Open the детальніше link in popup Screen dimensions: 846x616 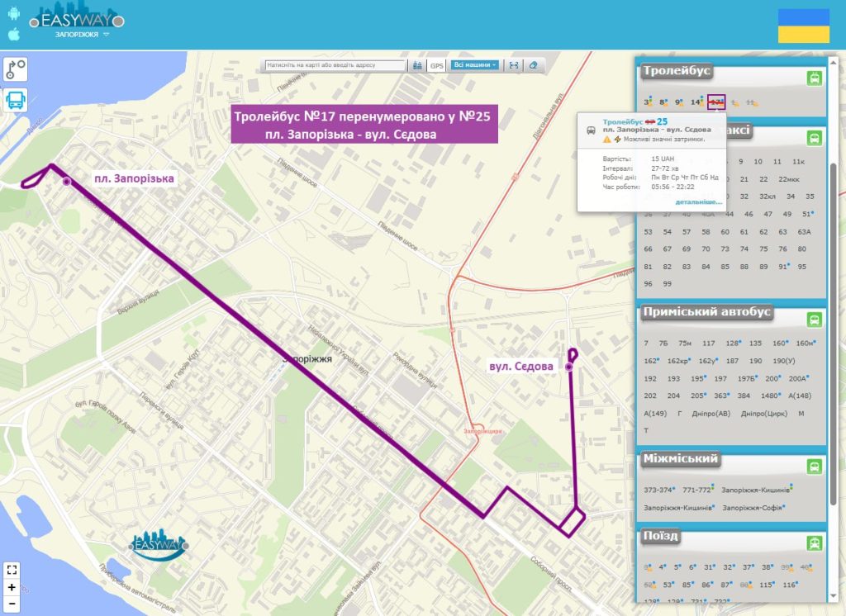pos(698,201)
